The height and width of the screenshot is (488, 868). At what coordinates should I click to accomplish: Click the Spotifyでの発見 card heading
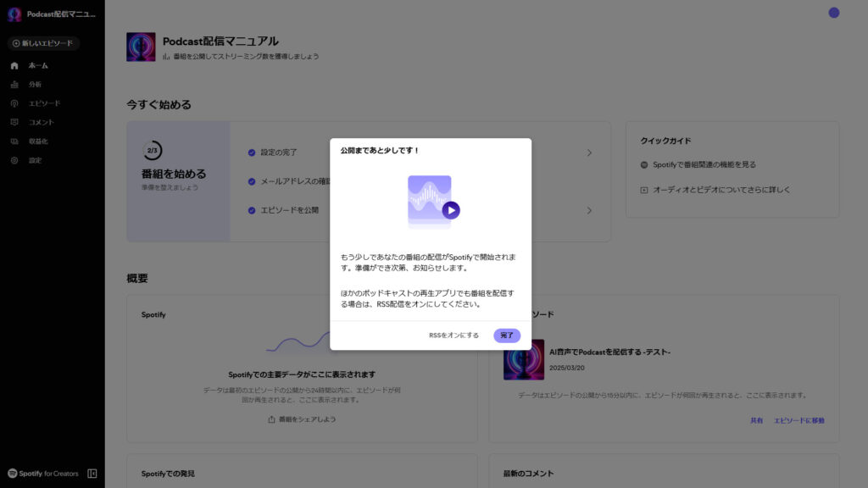click(x=168, y=474)
